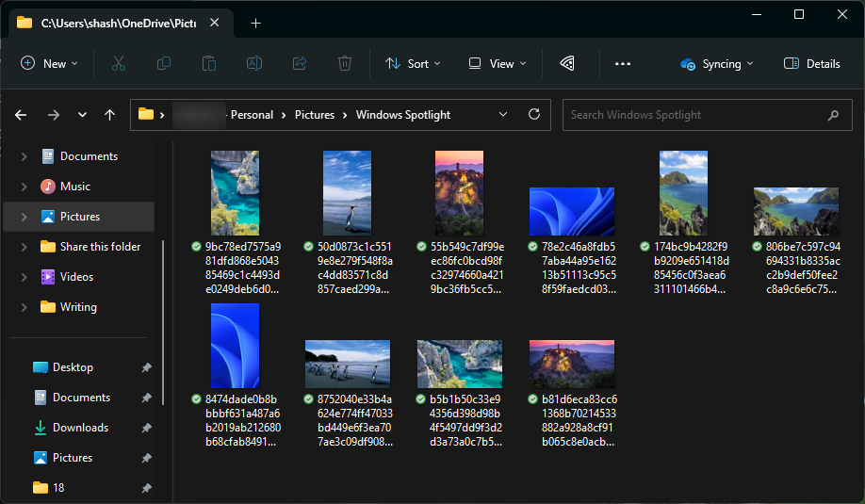Close the current folder tab
The width and height of the screenshot is (865, 504).
(x=215, y=23)
